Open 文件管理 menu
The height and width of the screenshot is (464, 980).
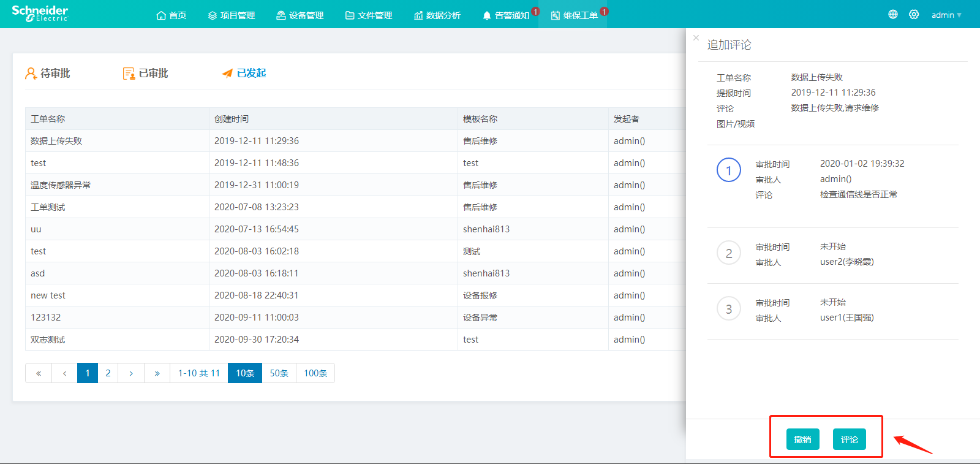[x=369, y=15]
